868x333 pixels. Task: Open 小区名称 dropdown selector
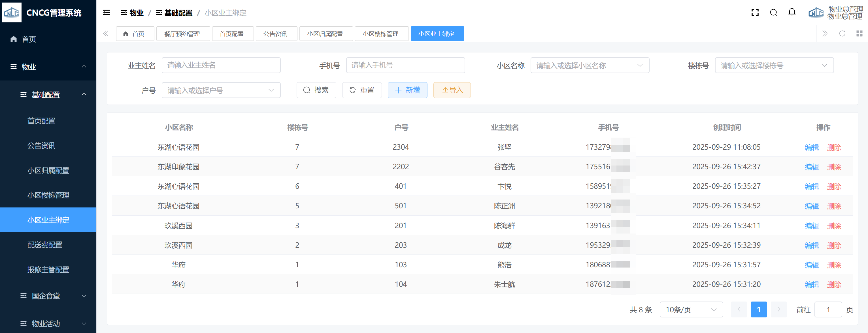pyautogui.click(x=590, y=65)
